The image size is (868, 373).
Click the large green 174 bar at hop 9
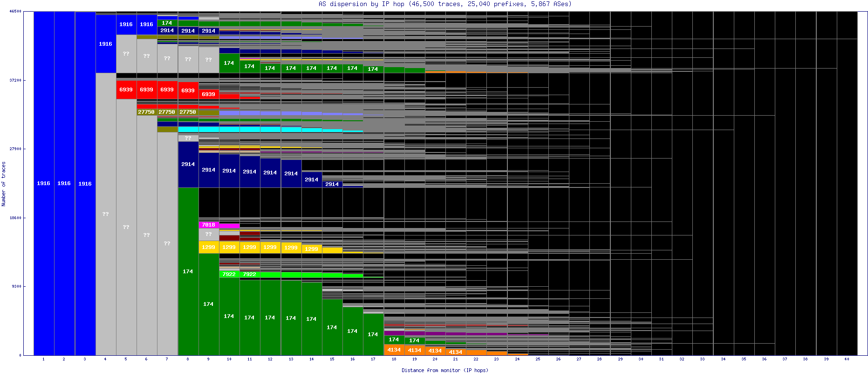pyautogui.click(x=209, y=304)
